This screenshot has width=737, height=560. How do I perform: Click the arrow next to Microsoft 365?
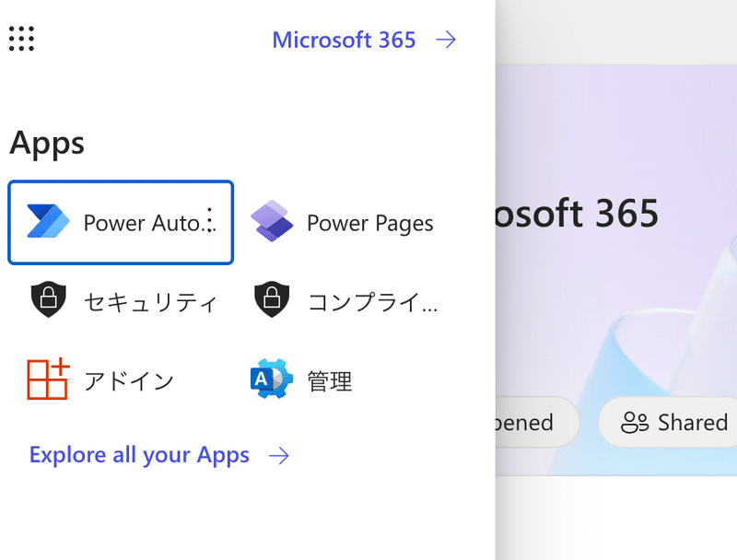click(x=446, y=40)
